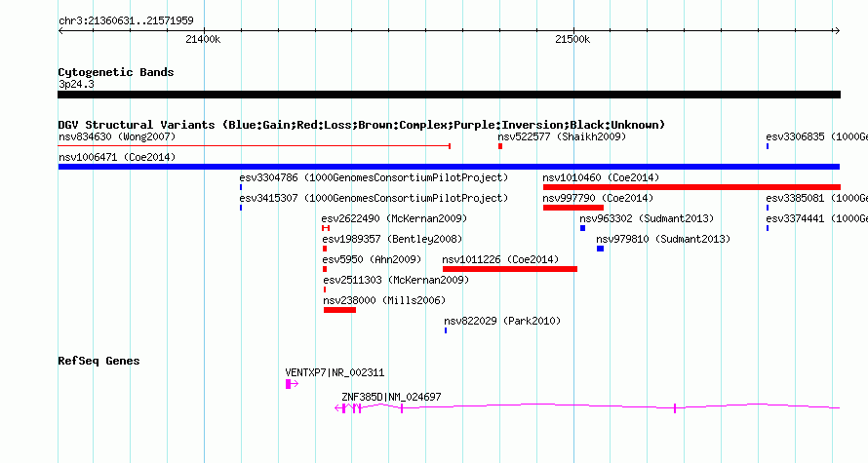This screenshot has height=463, width=868.
Task: Select the nsv997790 red loss bar
Action: (572, 208)
